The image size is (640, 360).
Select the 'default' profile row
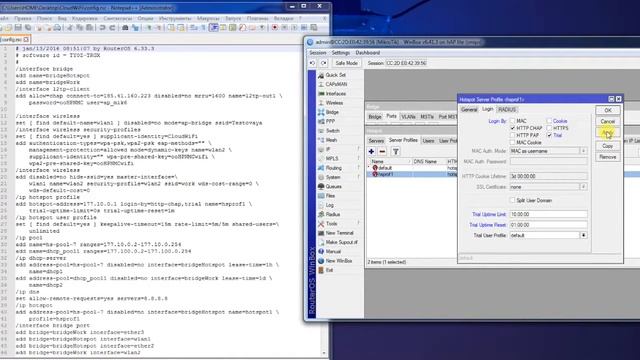(x=412, y=168)
